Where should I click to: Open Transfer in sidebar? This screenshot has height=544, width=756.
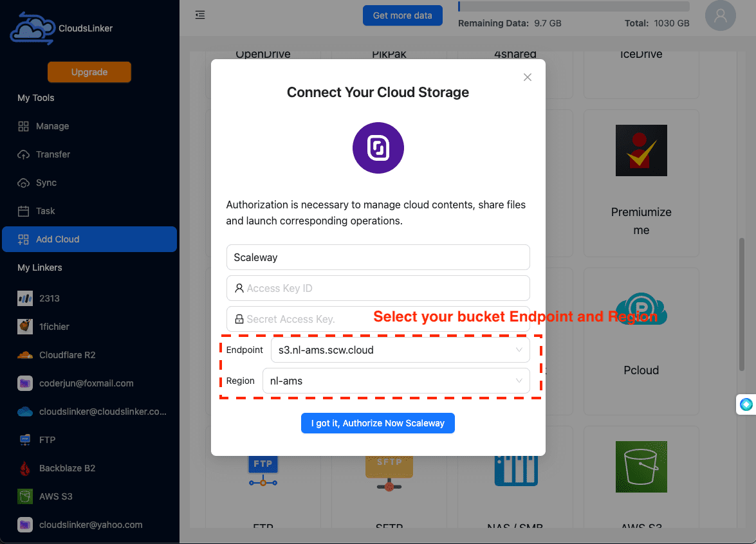[x=89, y=155]
